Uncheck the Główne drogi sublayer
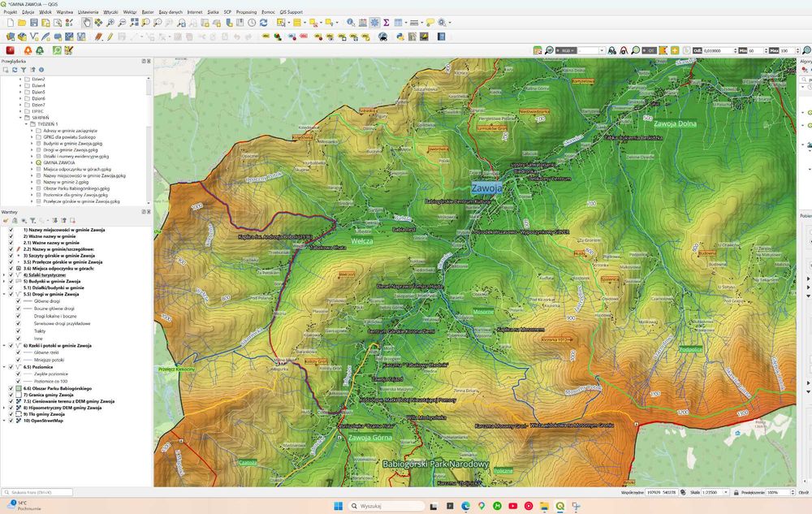 18,300
